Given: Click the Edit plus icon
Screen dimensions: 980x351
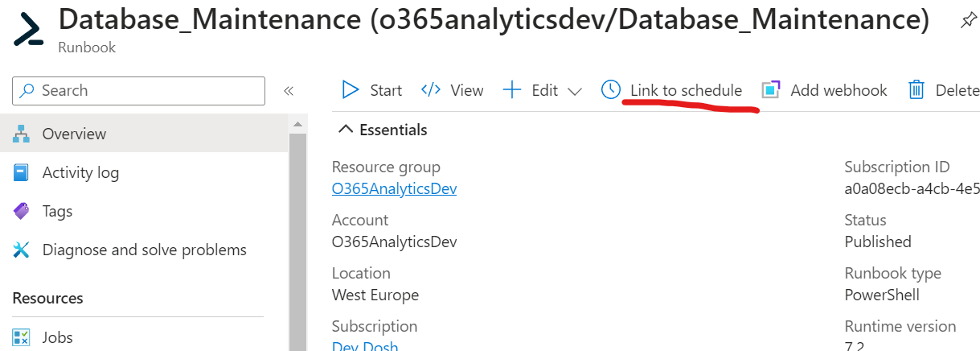Looking at the screenshot, I should 512,90.
